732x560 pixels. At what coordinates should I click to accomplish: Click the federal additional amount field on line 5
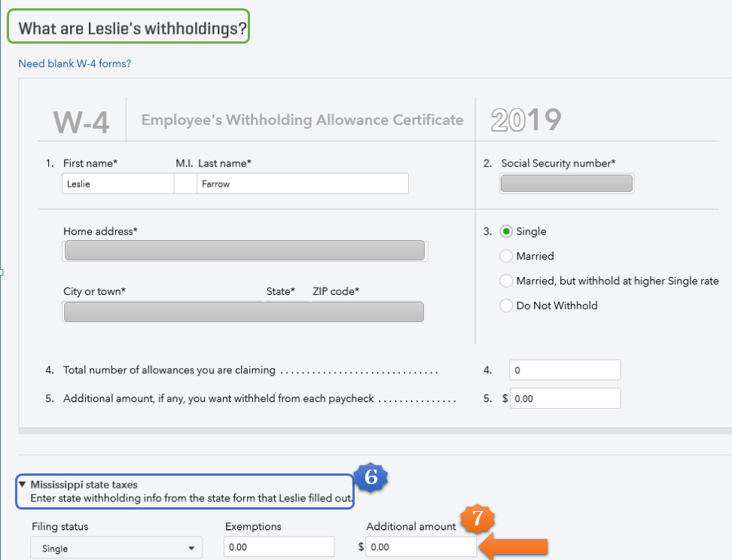tap(565, 399)
